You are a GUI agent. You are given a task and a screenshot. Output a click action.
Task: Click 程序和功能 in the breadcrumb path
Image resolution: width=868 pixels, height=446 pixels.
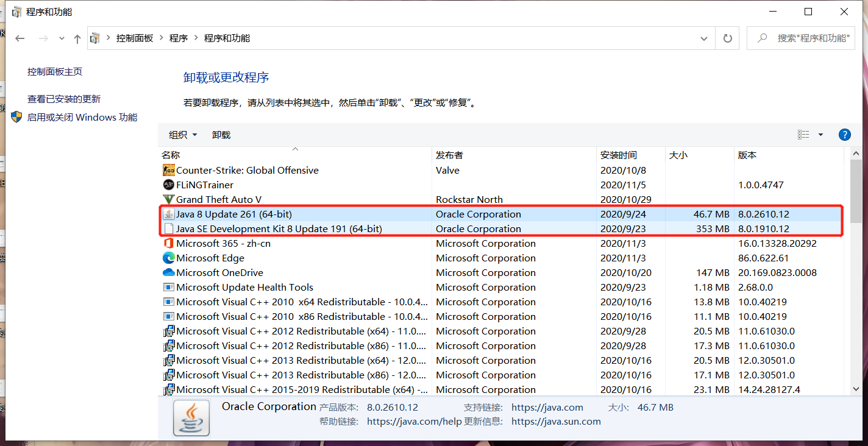[227, 38]
